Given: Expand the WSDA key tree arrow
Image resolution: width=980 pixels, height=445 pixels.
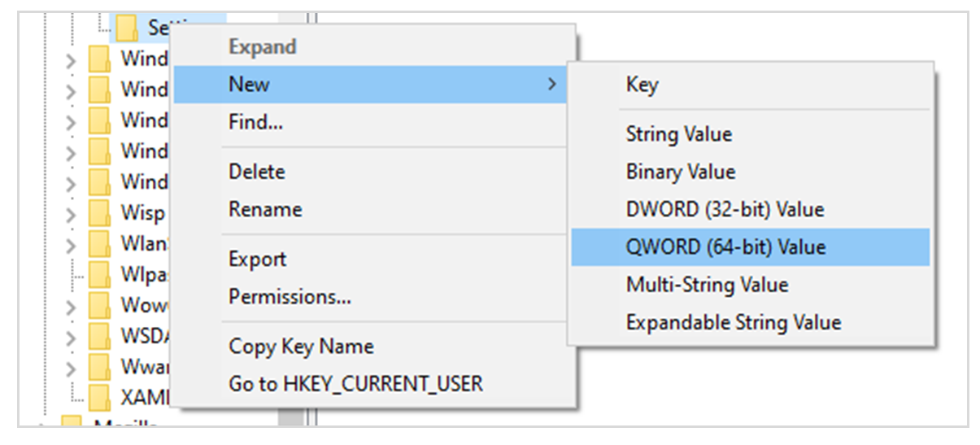Looking at the screenshot, I should pos(72,336).
